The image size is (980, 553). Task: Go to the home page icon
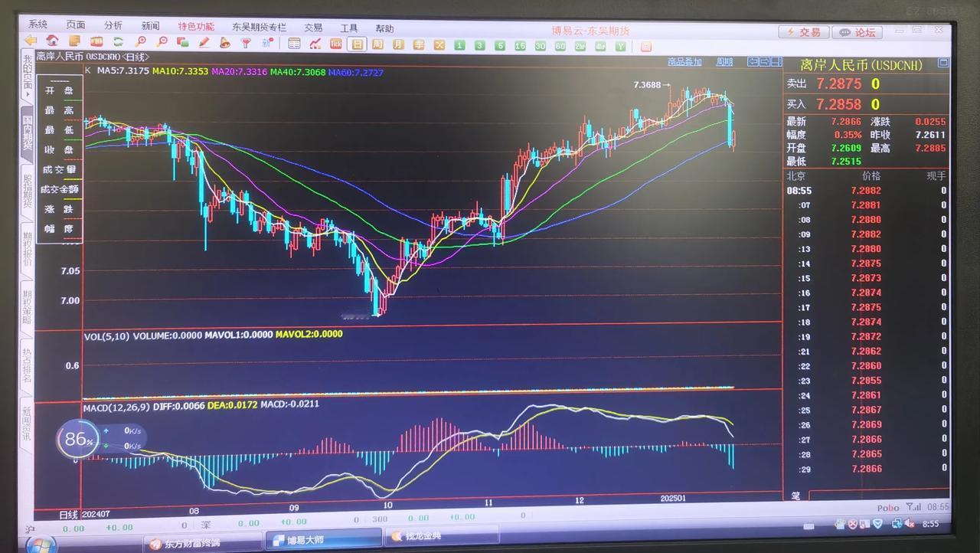point(52,41)
